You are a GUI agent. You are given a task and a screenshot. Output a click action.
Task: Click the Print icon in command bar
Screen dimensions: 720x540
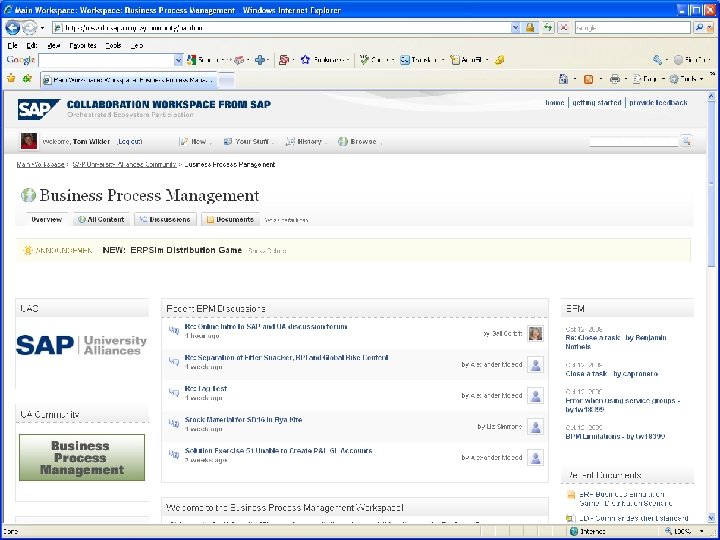tap(615, 79)
